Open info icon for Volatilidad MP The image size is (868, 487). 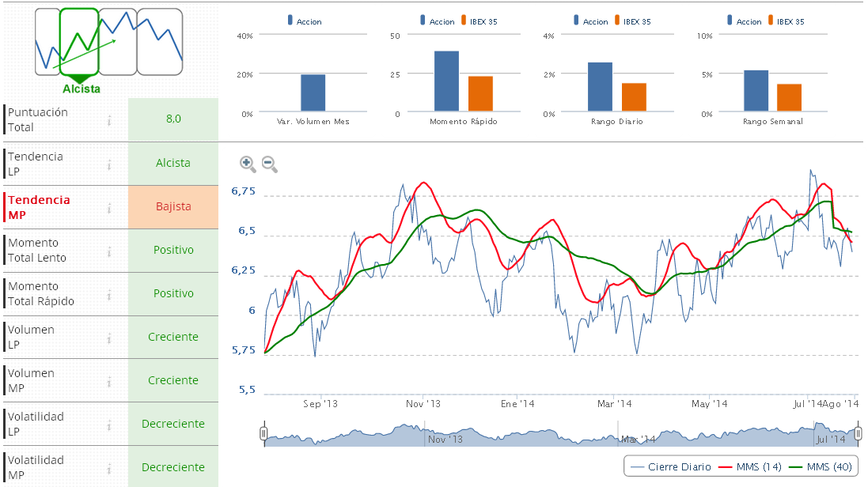pos(109,468)
